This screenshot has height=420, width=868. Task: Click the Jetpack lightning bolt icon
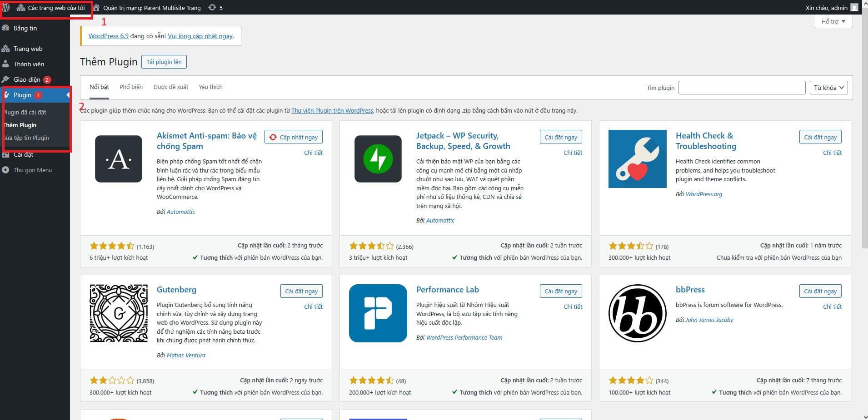[378, 159]
